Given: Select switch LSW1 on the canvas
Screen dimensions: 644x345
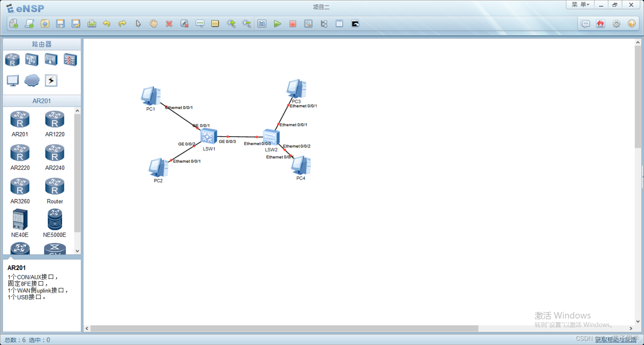Looking at the screenshot, I should coord(209,136).
